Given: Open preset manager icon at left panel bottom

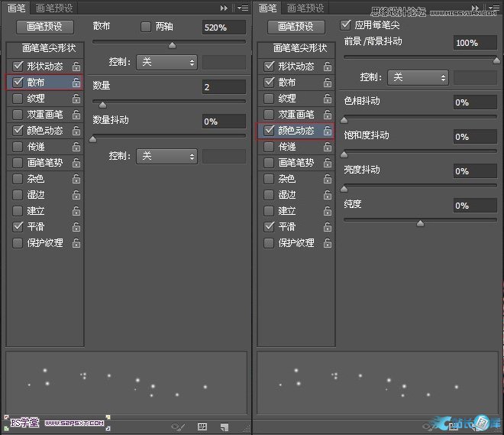Looking at the screenshot, I should [202, 426].
